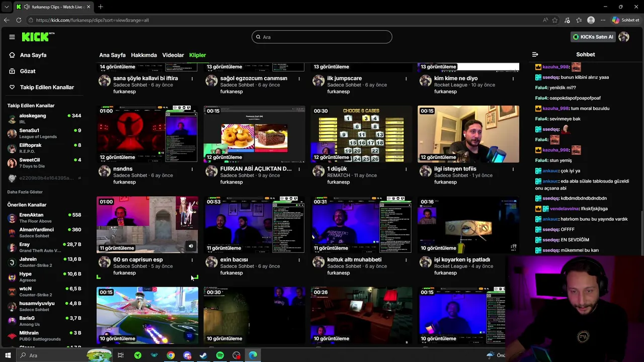
Task: Open aloskegang channel in followed list
Action: click(44, 119)
